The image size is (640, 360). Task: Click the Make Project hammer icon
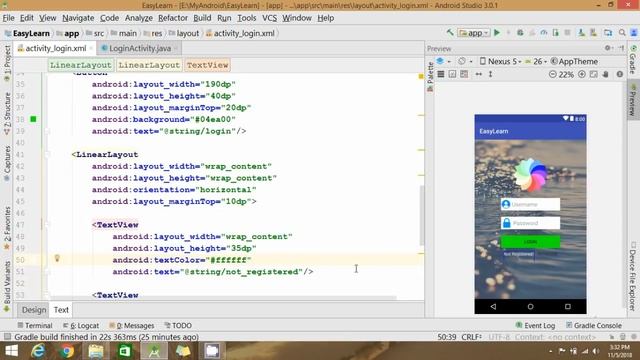point(450,33)
